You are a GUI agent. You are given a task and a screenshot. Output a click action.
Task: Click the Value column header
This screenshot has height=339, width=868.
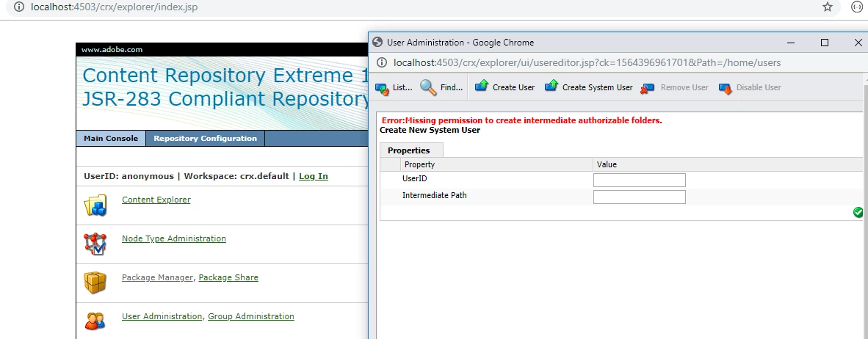607,164
